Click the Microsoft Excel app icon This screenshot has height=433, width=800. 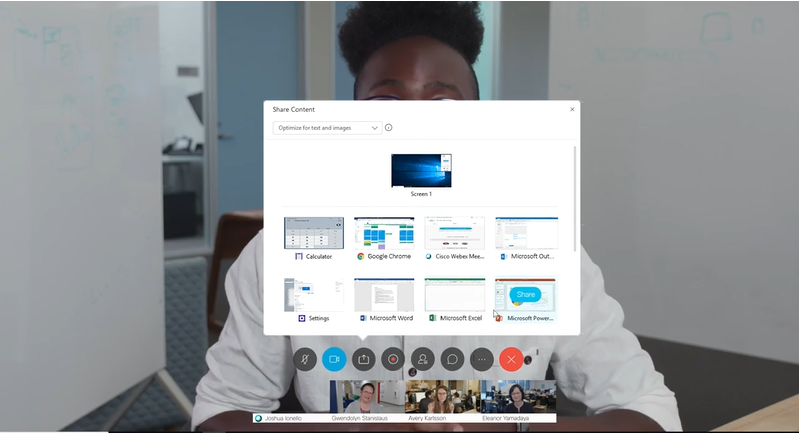[x=433, y=318]
